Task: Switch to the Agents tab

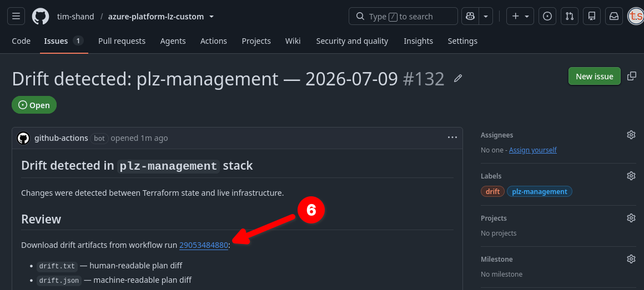Action: tap(173, 41)
